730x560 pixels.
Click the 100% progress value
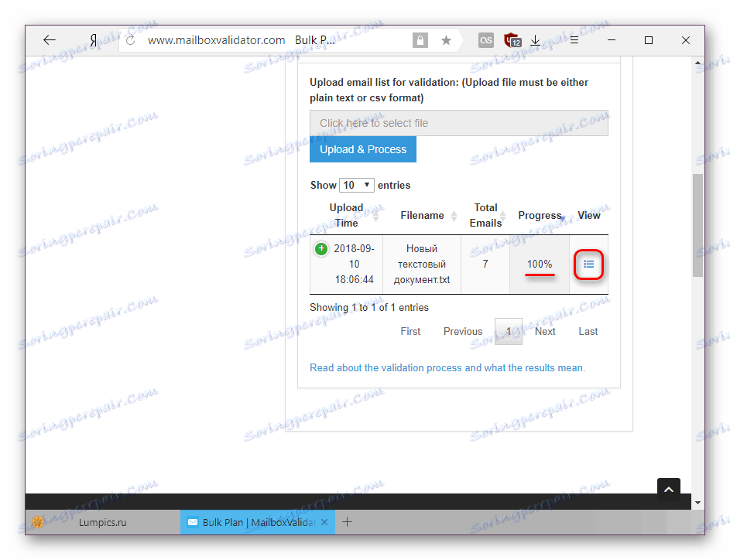pyautogui.click(x=540, y=265)
